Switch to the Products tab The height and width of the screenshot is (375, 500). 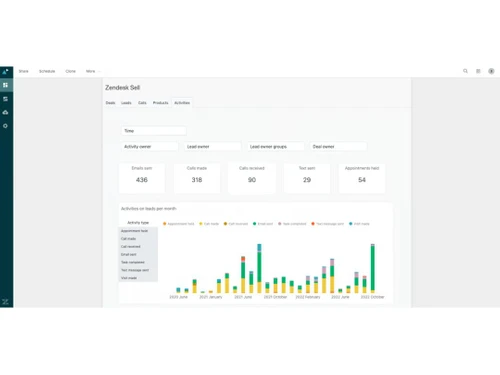160,103
